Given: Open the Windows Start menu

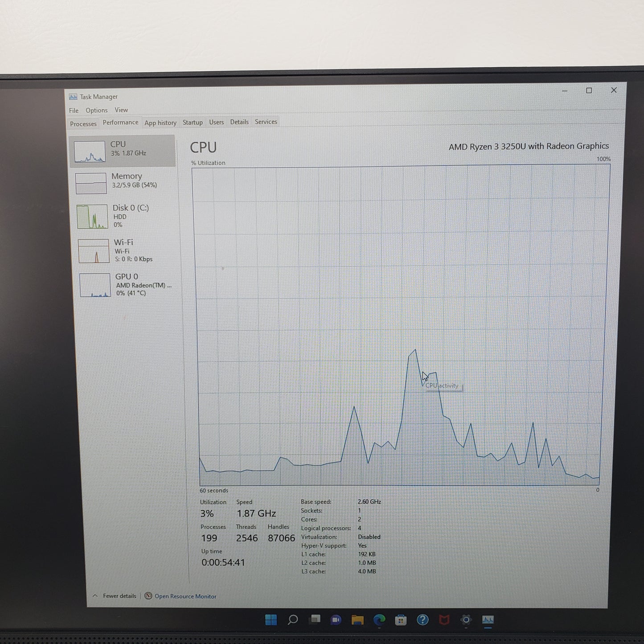Looking at the screenshot, I should coord(271,619).
